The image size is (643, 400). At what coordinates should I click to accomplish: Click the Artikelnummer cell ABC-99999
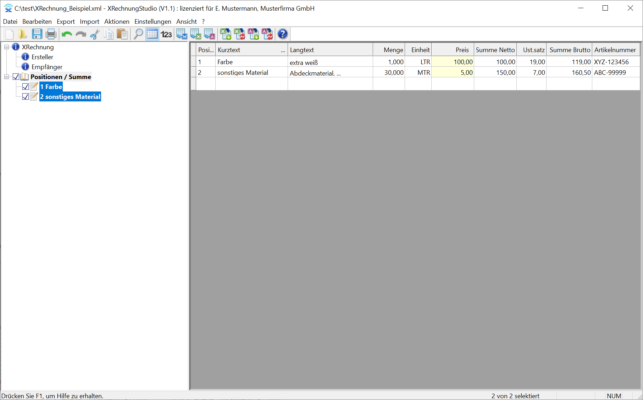click(x=616, y=73)
